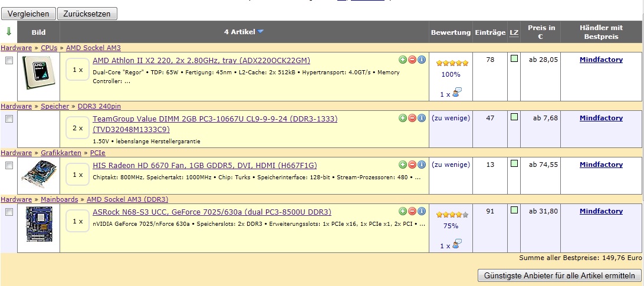Image resolution: width=644 pixels, height=286 pixels.
Task: Open the Grafikkarten breadcrumb link
Action: click(x=61, y=153)
